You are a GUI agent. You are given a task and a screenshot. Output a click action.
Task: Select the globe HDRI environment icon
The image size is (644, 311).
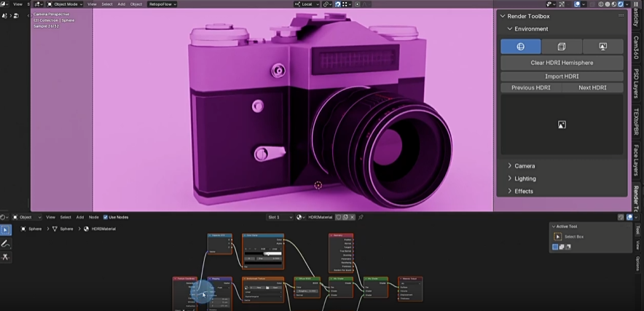[520, 47]
